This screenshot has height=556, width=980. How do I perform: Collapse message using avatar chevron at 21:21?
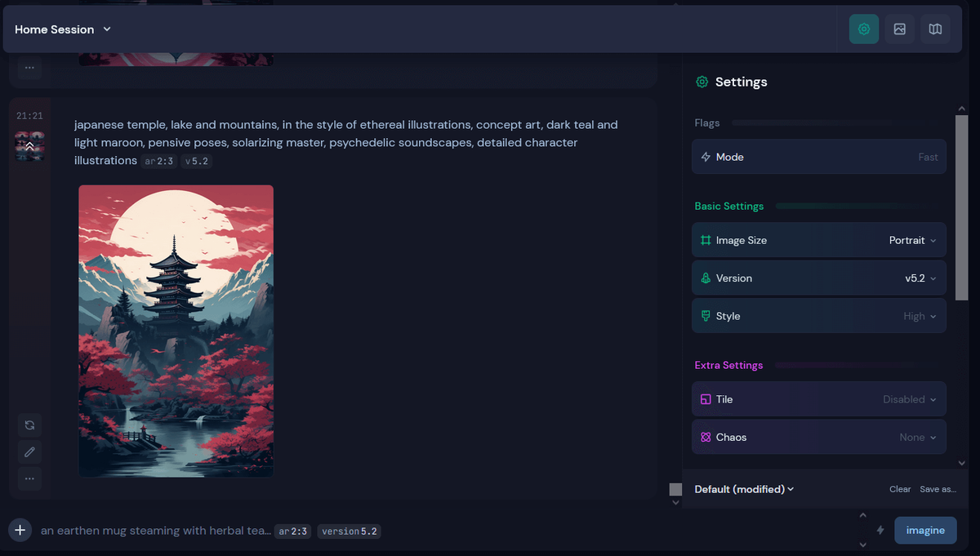coord(29,146)
